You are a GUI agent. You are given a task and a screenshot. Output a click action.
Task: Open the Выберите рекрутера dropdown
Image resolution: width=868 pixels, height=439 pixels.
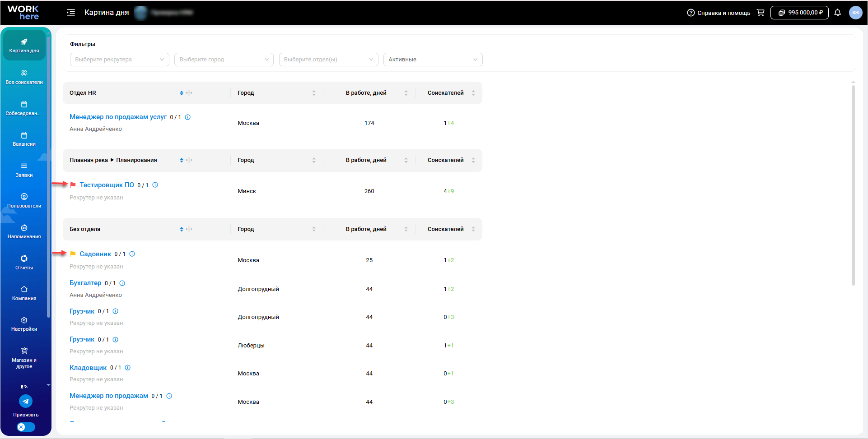coord(119,60)
